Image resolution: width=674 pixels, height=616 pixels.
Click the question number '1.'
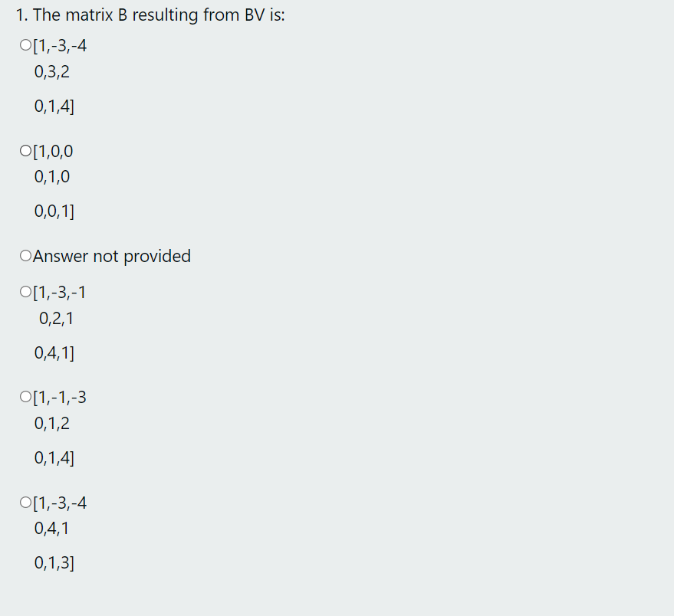tap(19, 15)
